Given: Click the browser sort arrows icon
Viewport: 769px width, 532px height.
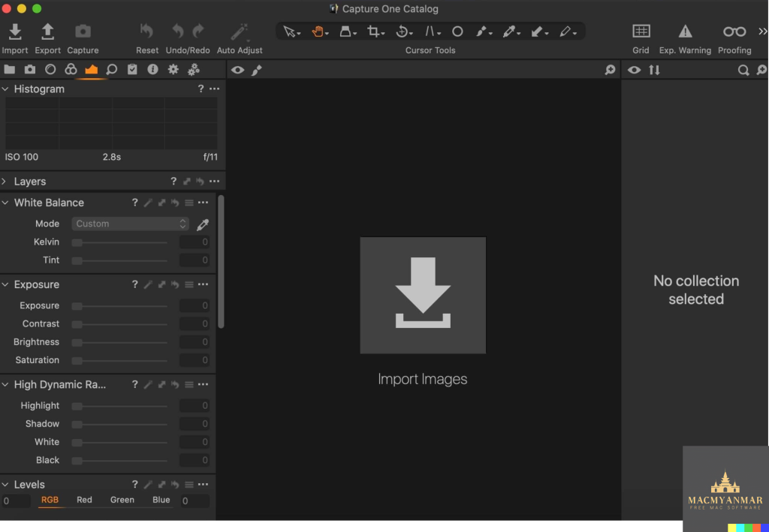Looking at the screenshot, I should click(x=654, y=70).
